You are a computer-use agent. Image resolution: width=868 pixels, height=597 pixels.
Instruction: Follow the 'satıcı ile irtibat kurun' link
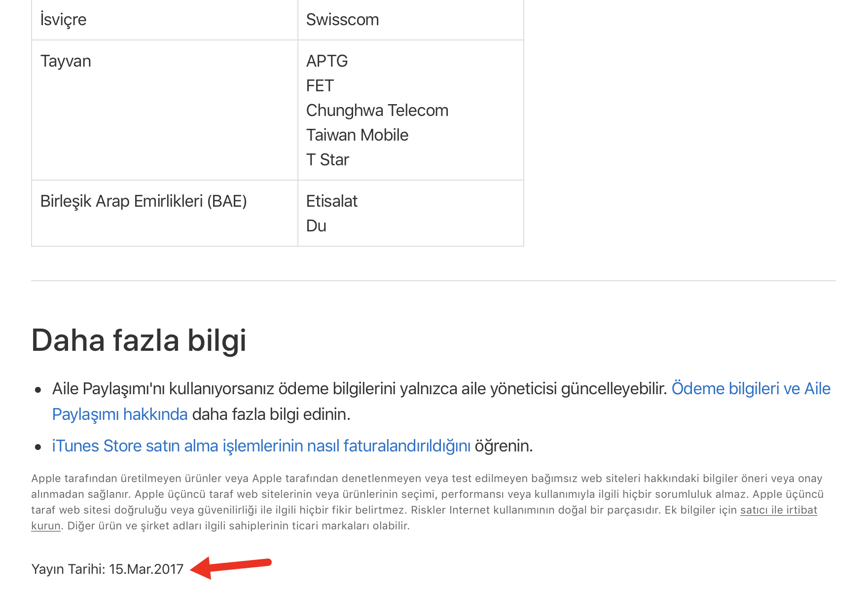tap(778, 510)
